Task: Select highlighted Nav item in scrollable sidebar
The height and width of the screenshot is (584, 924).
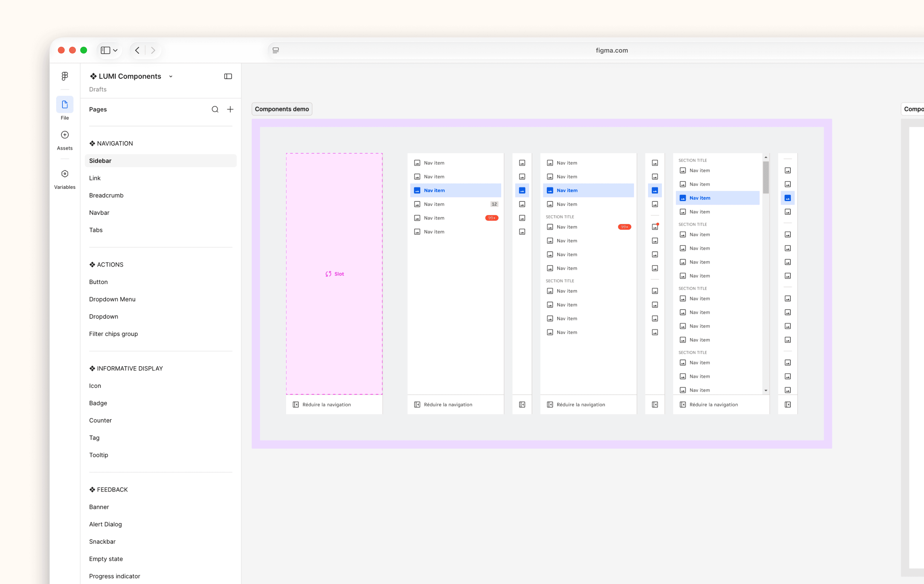Action: tap(718, 198)
